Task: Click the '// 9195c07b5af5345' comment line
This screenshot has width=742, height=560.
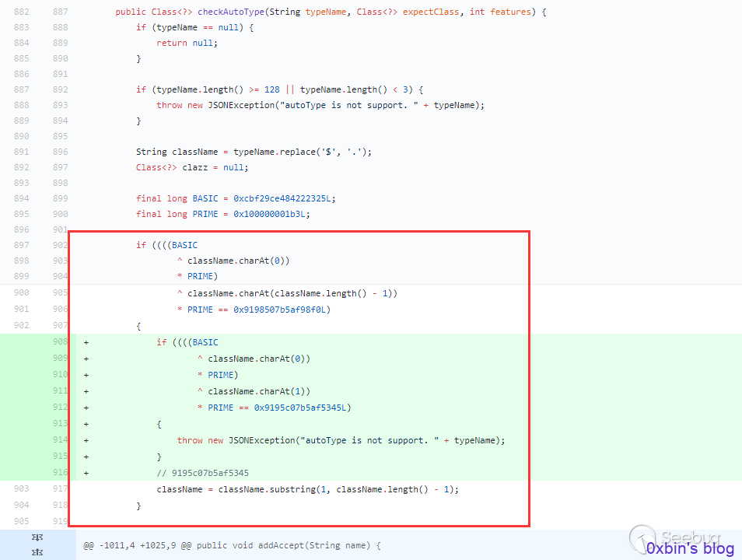Action: (202, 473)
